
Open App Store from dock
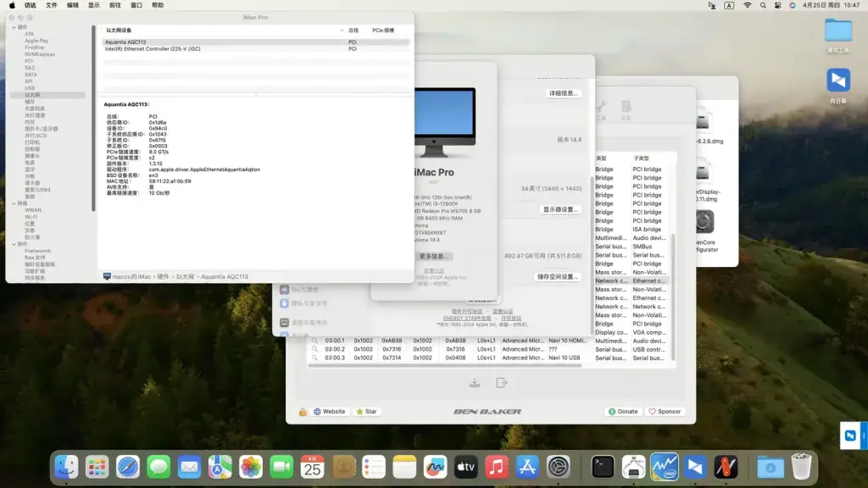tap(527, 468)
